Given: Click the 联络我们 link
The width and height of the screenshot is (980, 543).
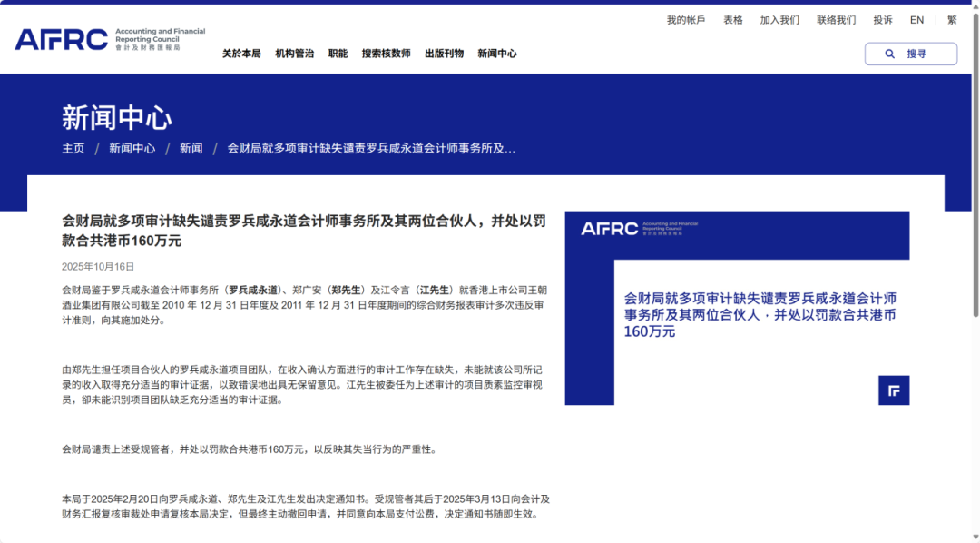Looking at the screenshot, I should pos(837,20).
